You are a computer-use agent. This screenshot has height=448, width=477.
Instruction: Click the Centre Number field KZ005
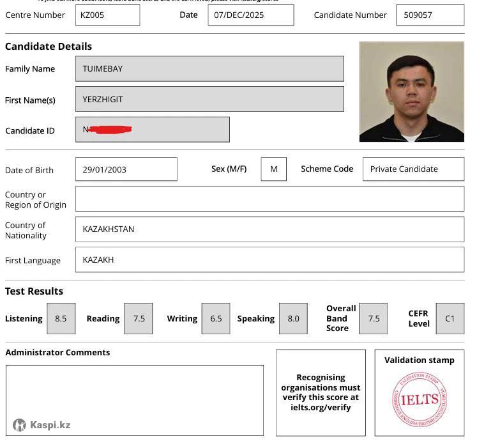tap(107, 15)
